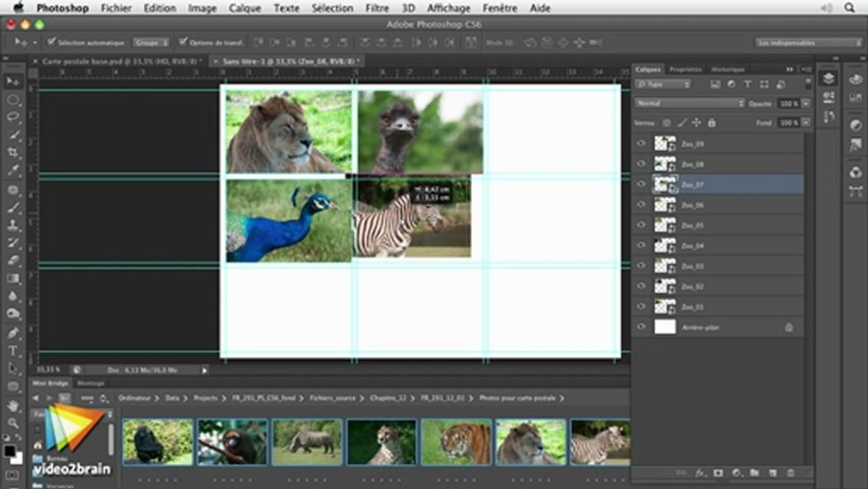Select the Elliptical Marquee tool
Screen dimensions: 868x489
[13, 100]
